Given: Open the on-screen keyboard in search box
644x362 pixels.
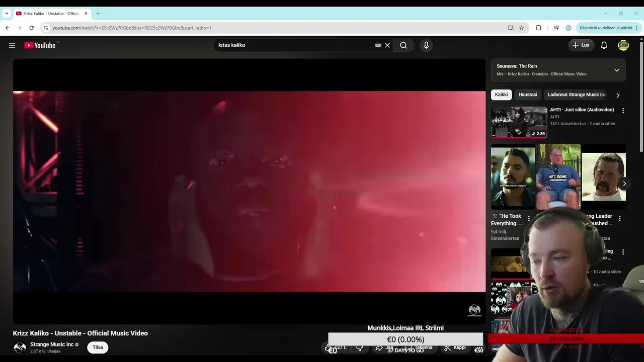Looking at the screenshot, I should coord(378,45).
